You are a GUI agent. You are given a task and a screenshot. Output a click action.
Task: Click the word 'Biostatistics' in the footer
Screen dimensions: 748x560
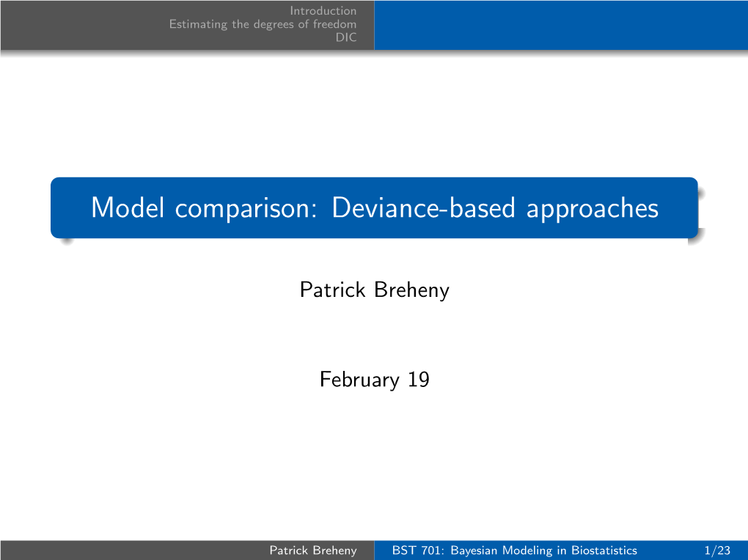point(601,550)
